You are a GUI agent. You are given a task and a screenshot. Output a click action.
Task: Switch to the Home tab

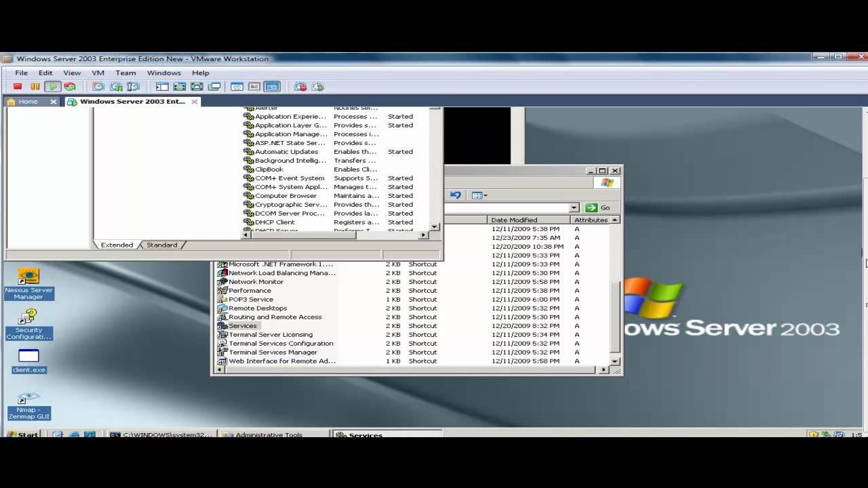point(28,102)
